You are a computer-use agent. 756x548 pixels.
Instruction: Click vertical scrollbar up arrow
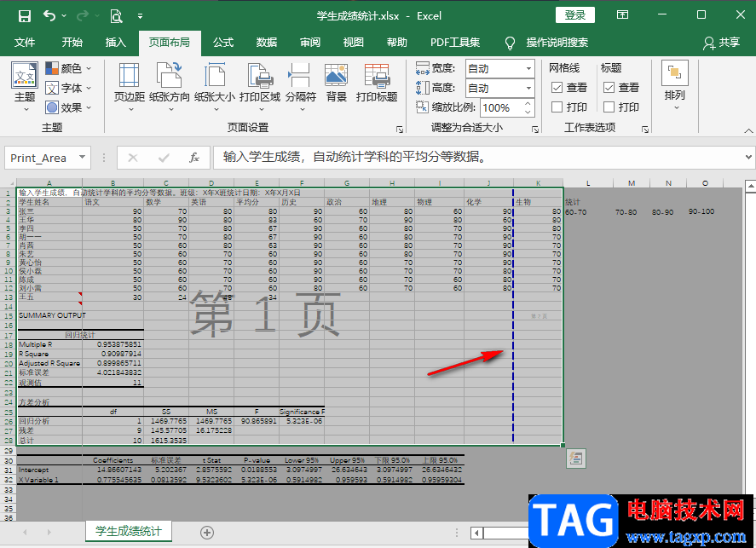click(750, 186)
